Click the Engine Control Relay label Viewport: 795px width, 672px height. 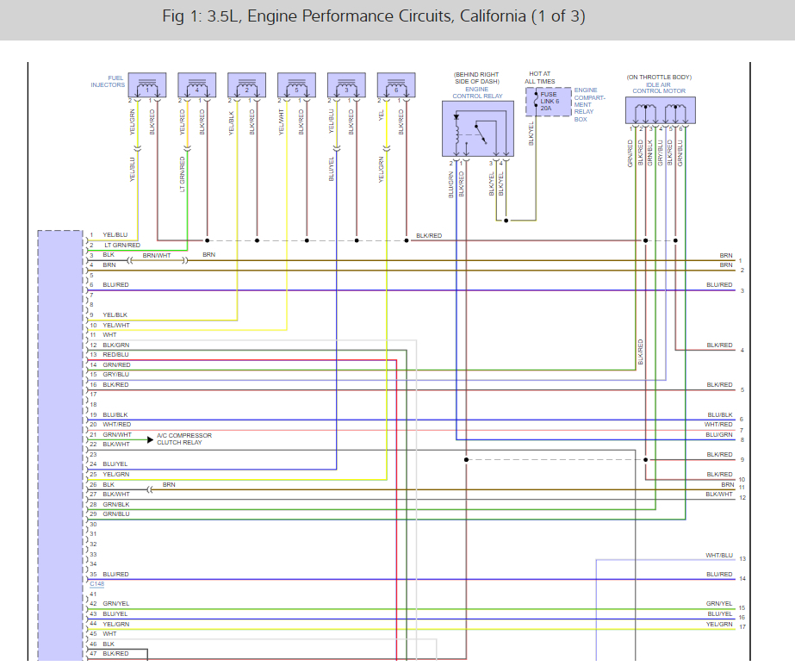(x=477, y=92)
